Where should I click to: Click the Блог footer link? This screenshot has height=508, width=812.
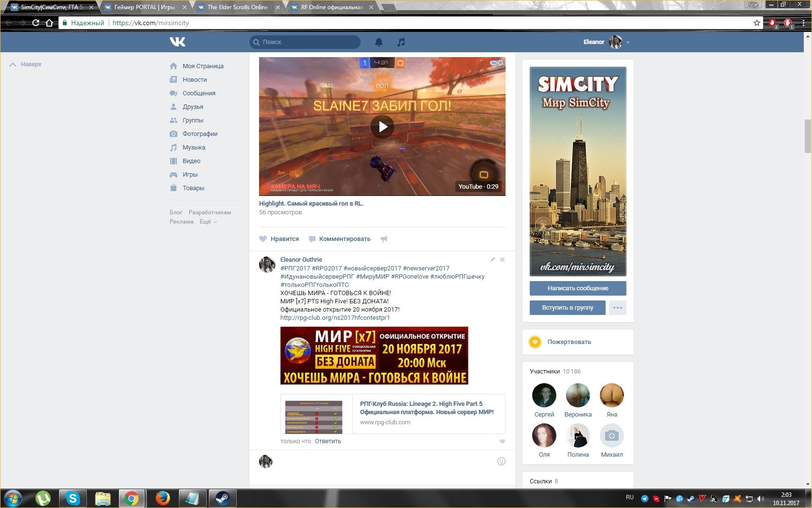pos(176,212)
